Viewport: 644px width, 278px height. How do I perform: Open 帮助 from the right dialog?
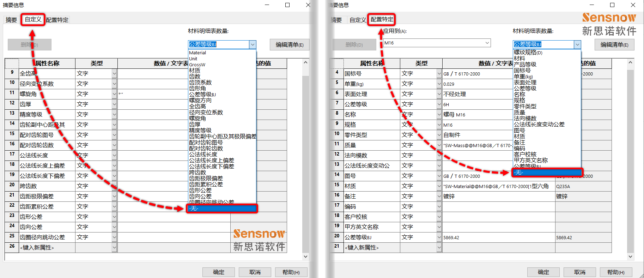click(615, 272)
